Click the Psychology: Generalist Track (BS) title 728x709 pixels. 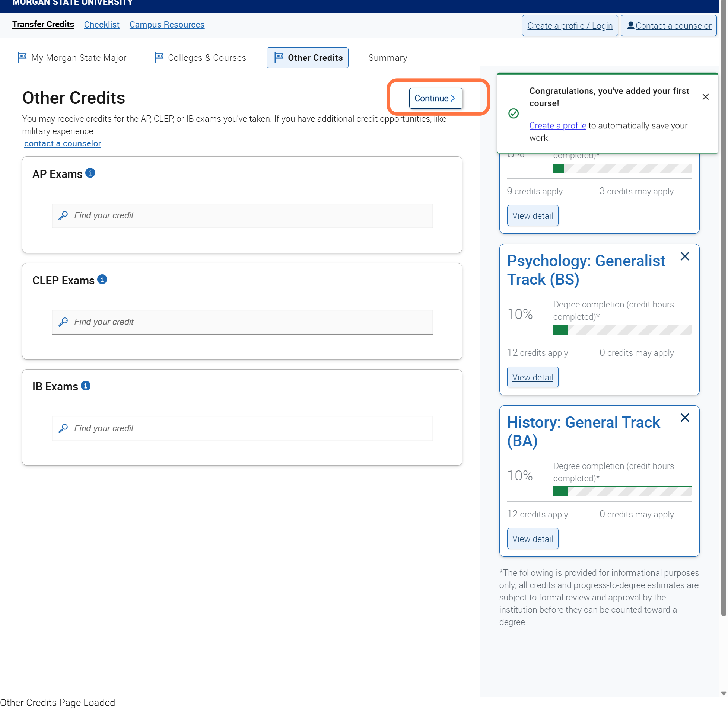coord(586,270)
